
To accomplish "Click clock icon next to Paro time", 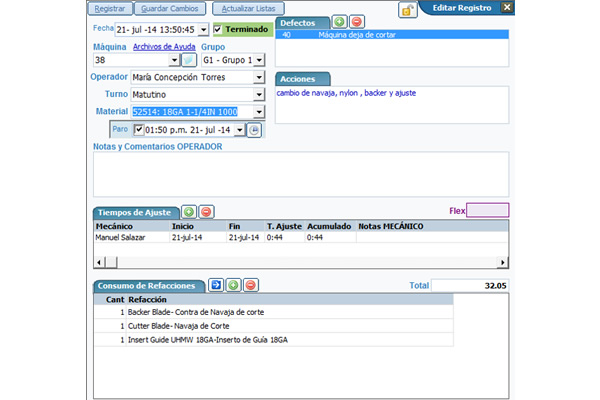I will (x=254, y=130).
